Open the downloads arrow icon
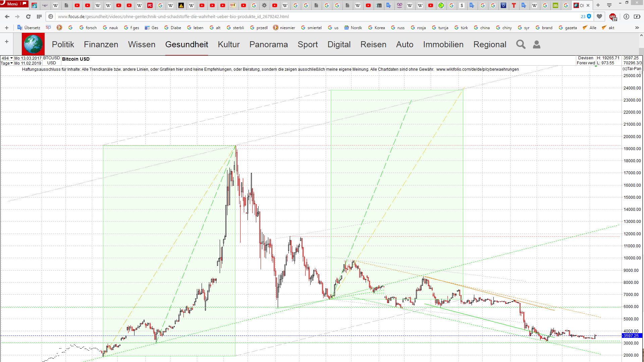The height and width of the screenshot is (362, 644). coord(626,17)
